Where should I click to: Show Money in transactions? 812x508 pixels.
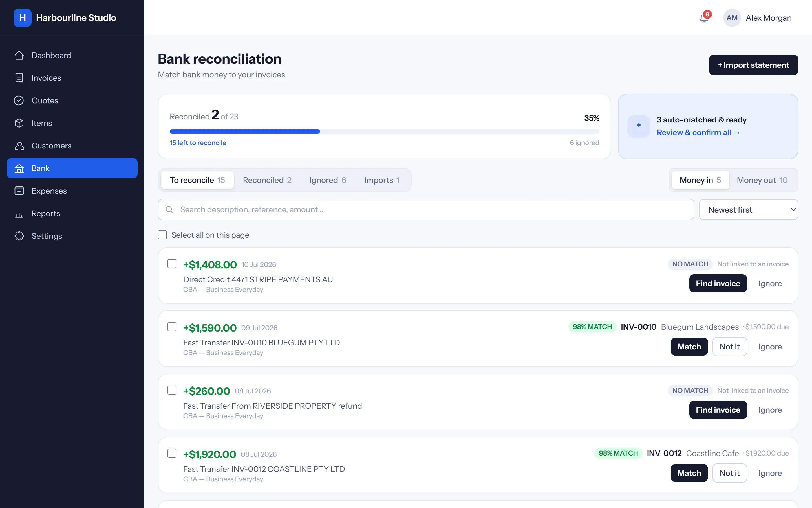pyautogui.click(x=700, y=180)
